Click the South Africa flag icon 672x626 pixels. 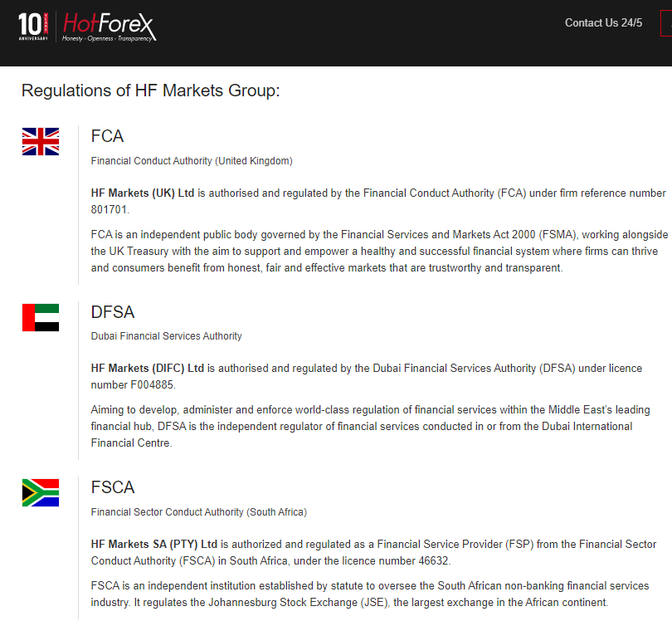41,492
